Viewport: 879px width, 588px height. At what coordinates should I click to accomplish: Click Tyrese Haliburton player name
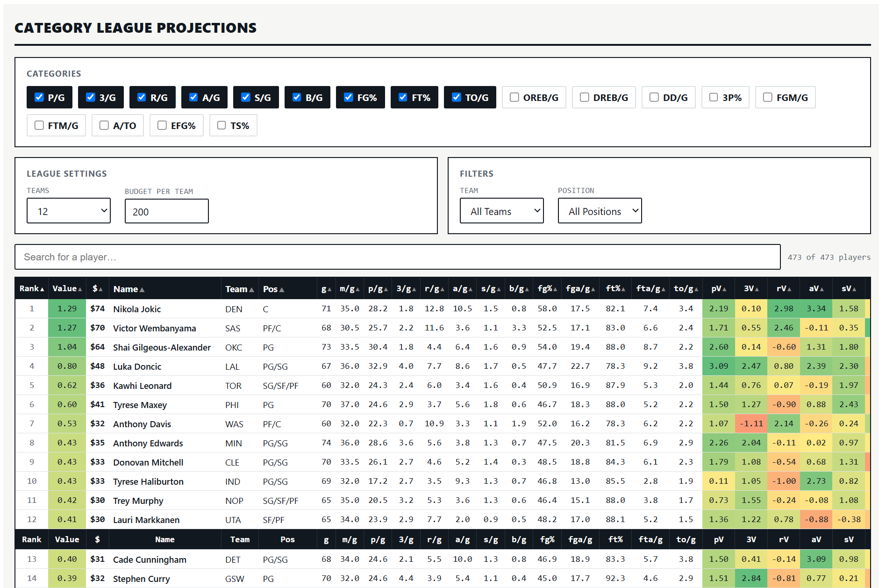(x=149, y=481)
